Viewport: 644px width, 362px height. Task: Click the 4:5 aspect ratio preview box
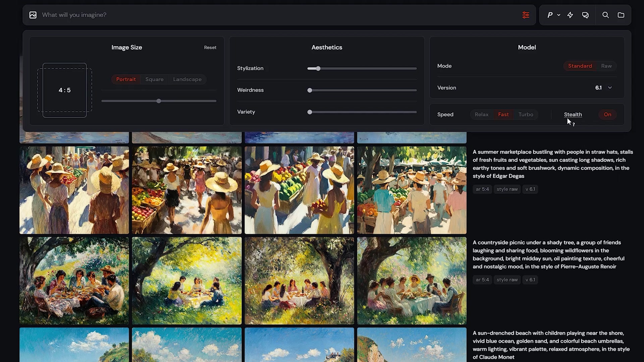[64, 90]
